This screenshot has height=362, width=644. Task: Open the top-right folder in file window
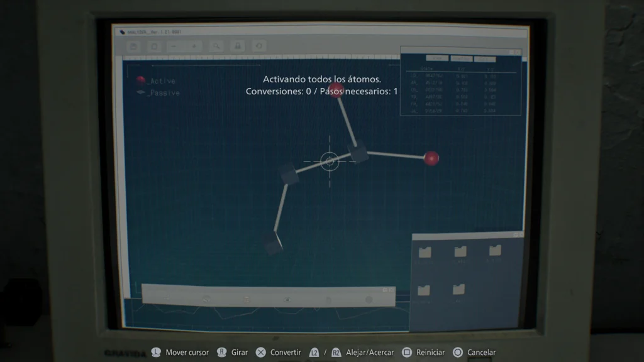point(495,251)
